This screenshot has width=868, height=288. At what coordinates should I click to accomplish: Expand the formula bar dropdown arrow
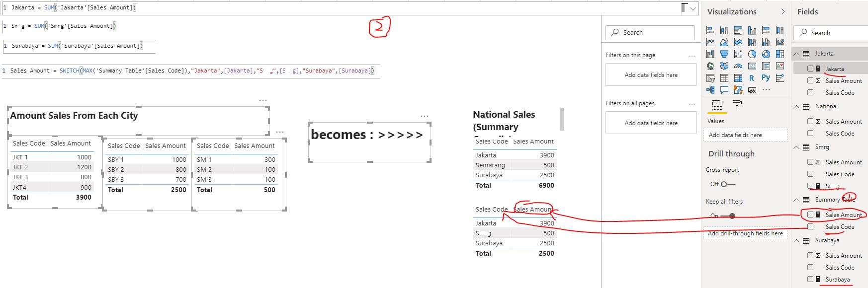(693, 8)
